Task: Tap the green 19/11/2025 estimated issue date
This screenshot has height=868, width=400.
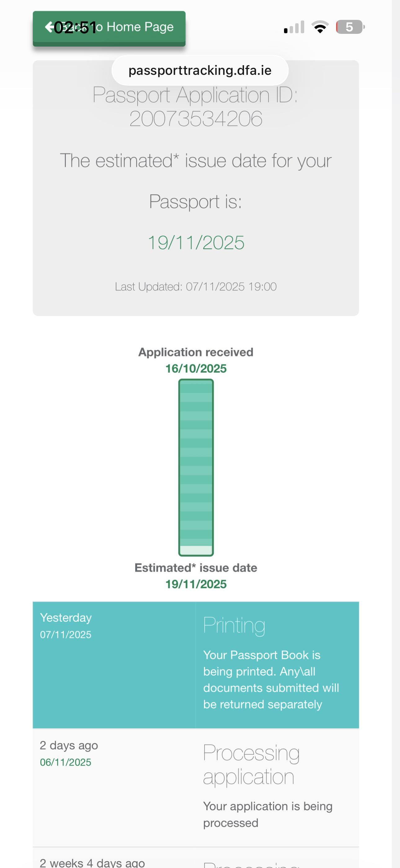Action: [196, 242]
